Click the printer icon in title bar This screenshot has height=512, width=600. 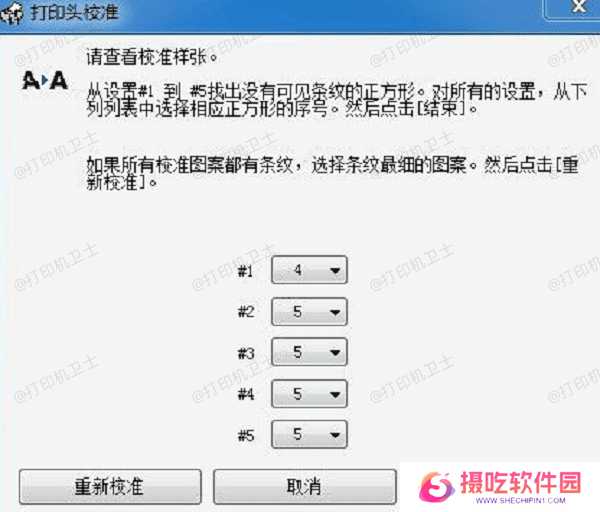coord(12,14)
